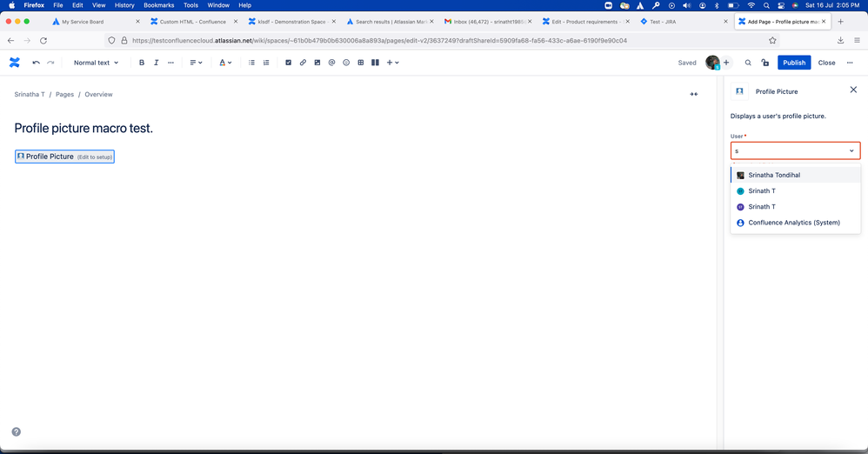Insert an @ mention
868x454 pixels.
331,63
